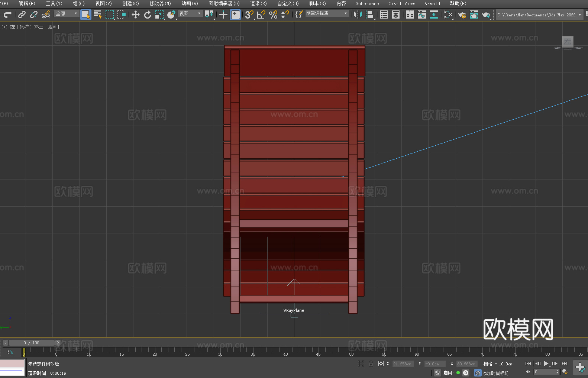Click the Redo arrow icon
The height and width of the screenshot is (378, 588).
point(7,14)
